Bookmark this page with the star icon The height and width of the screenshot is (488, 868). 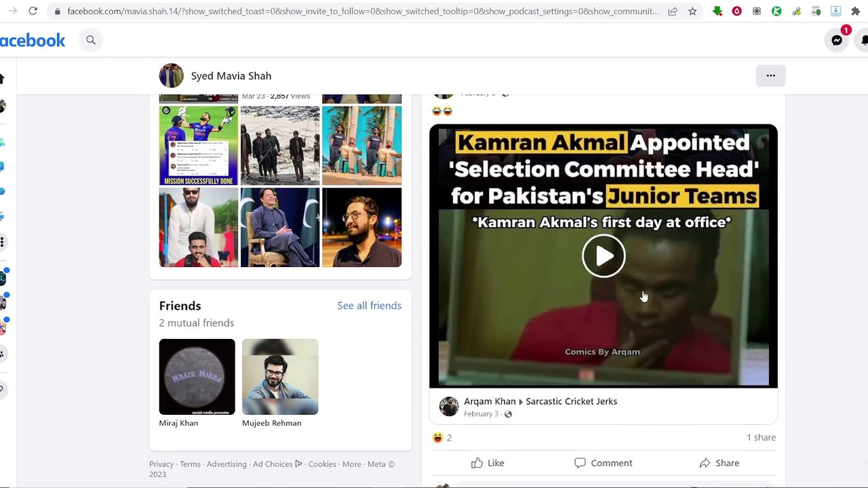(x=692, y=12)
